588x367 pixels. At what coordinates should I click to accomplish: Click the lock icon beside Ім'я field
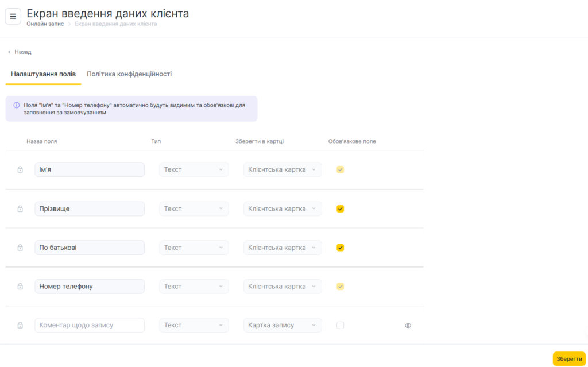(20, 169)
